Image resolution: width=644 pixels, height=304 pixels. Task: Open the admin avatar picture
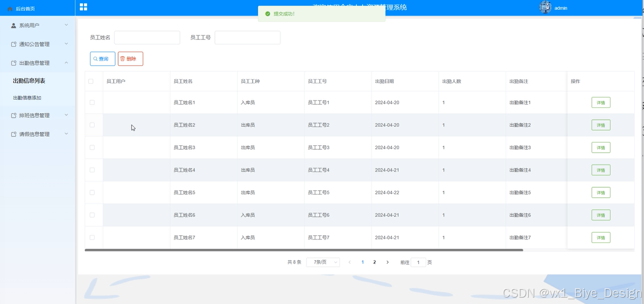tap(545, 7)
